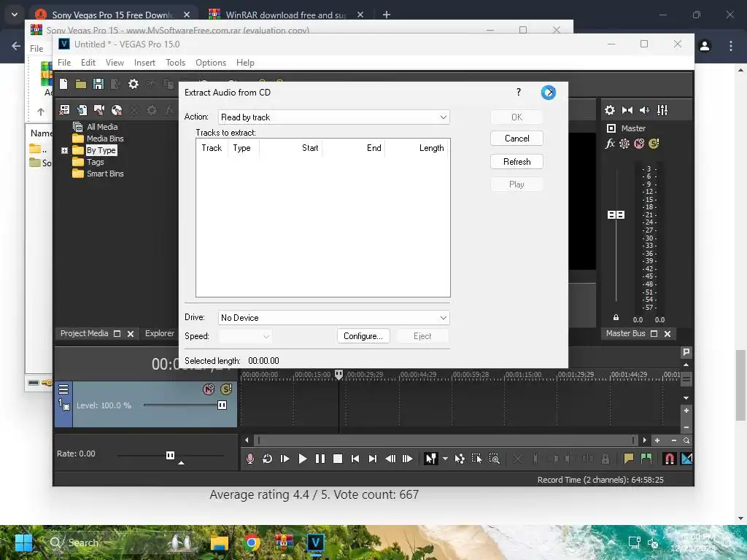Go to start of project
Screen dimensions: 747x560
tap(355, 459)
